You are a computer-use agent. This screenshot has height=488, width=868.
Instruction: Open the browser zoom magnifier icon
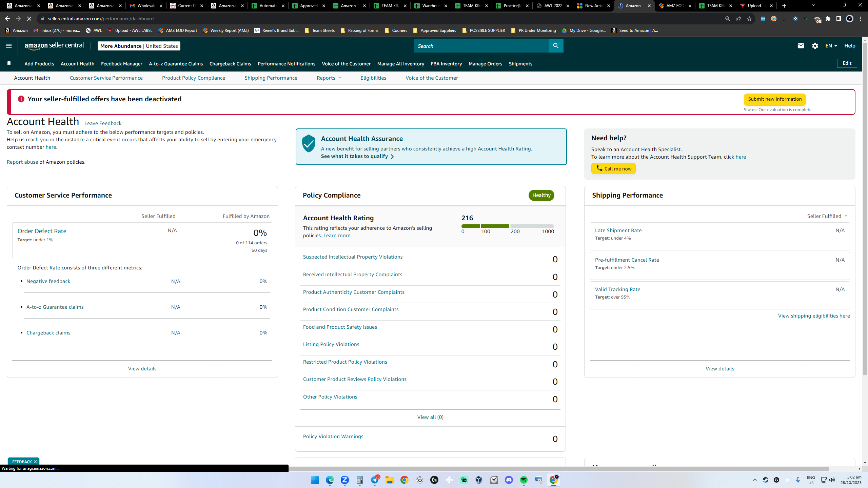tap(728, 19)
